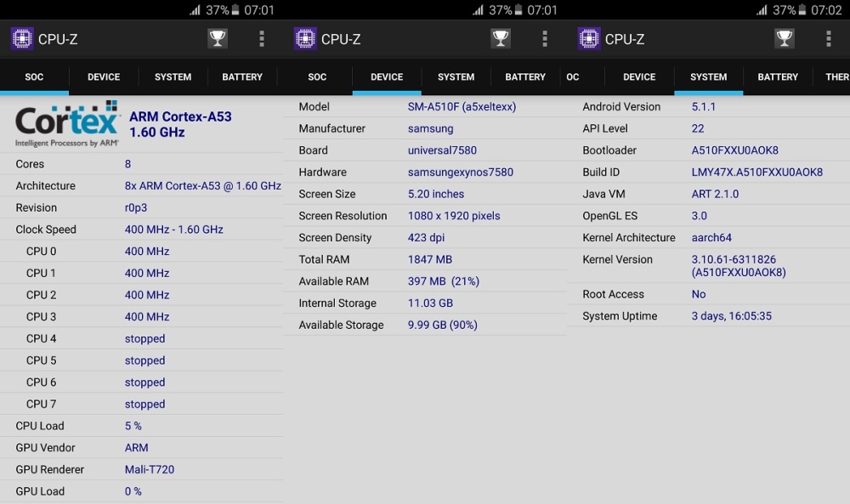The width and height of the screenshot is (850, 504).
Task: Tap battery indicator in first status bar
Action: click(x=235, y=9)
